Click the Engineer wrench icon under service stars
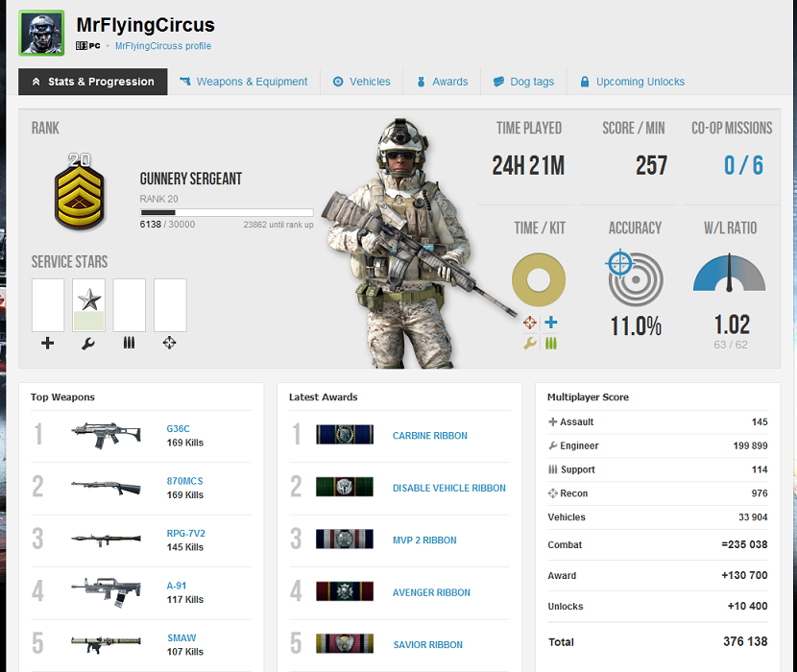The image size is (797, 672). coord(88,344)
